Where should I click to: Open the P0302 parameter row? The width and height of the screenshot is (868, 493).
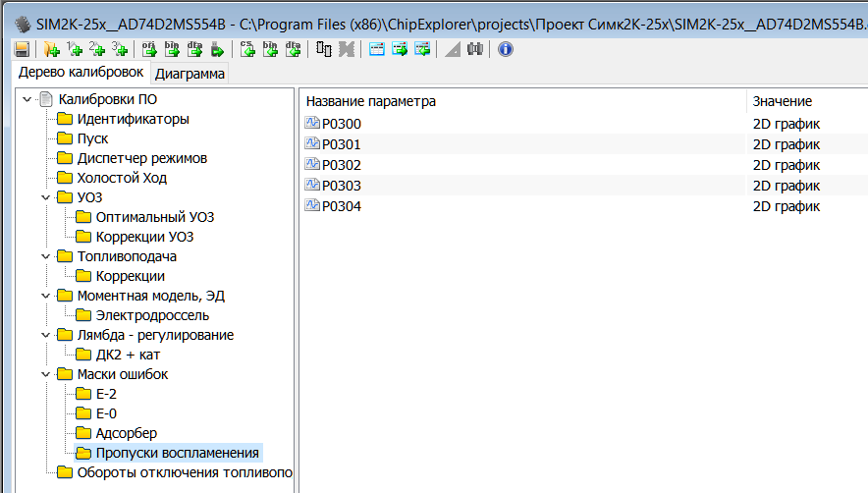[x=342, y=165]
